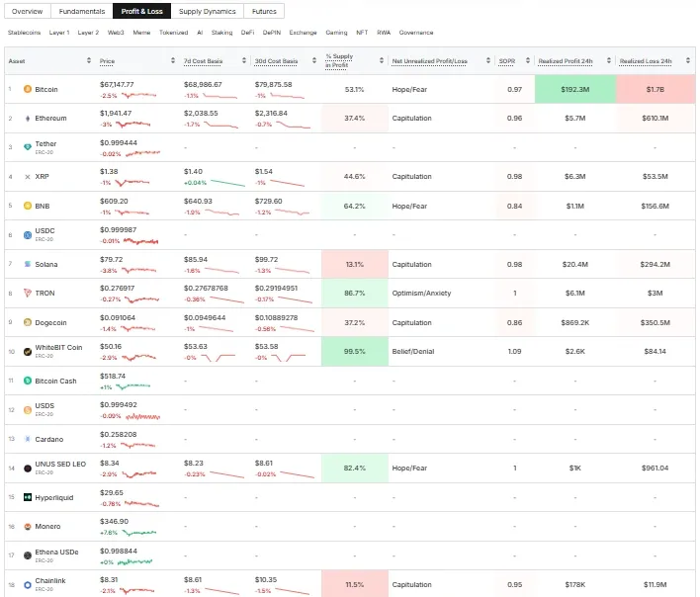
Task: Click the Bitcoin coin icon
Action: tap(28, 89)
